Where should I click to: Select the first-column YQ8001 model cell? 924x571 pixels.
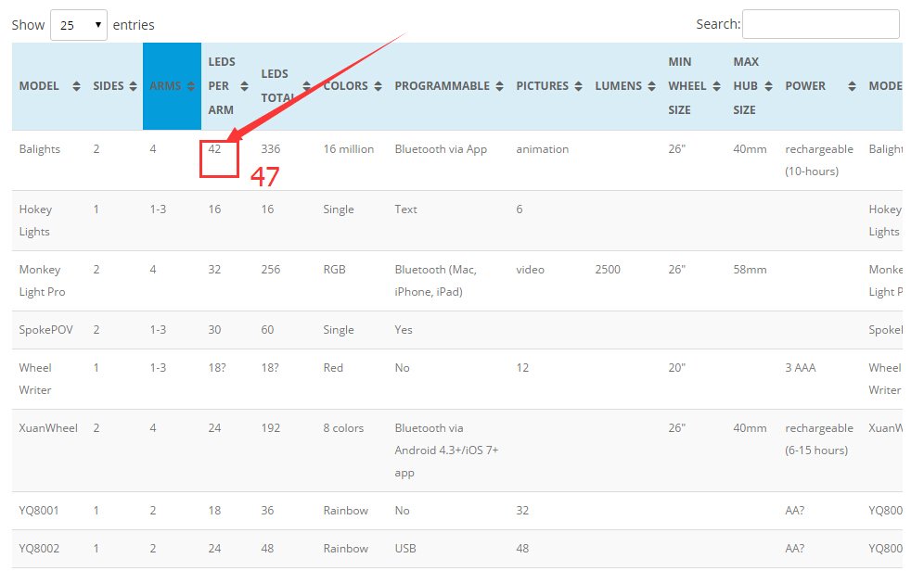(x=39, y=511)
